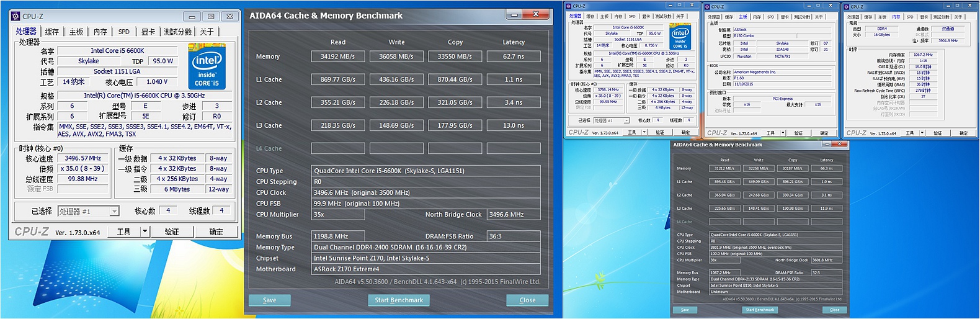Click 验证 in the small motherboard-tab CPU-Z window

[x=799, y=133]
